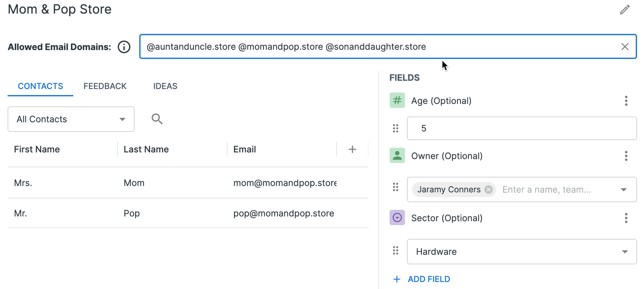Click the Age field number icon
Image resolution: width=644 pixels, height=289 pixels.
point(397,100)
